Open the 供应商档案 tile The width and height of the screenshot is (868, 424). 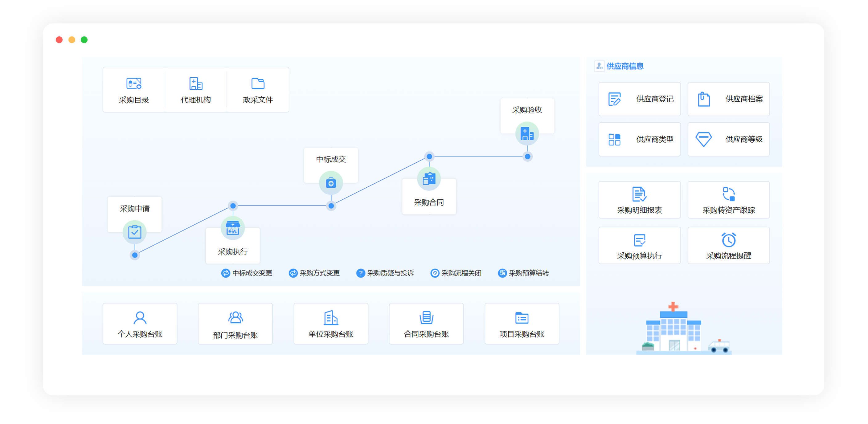(x=728, y=99)
